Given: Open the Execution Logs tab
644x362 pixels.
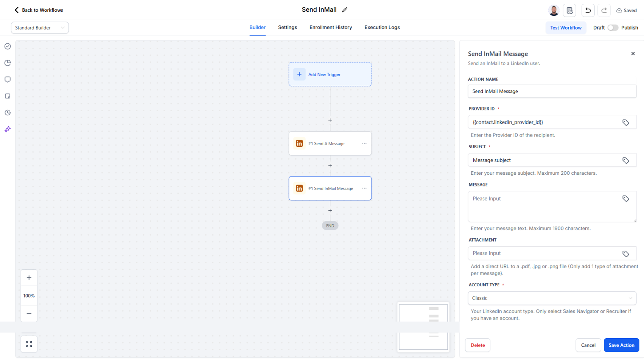Looking at the screenshot, I should tap(382, 27).
